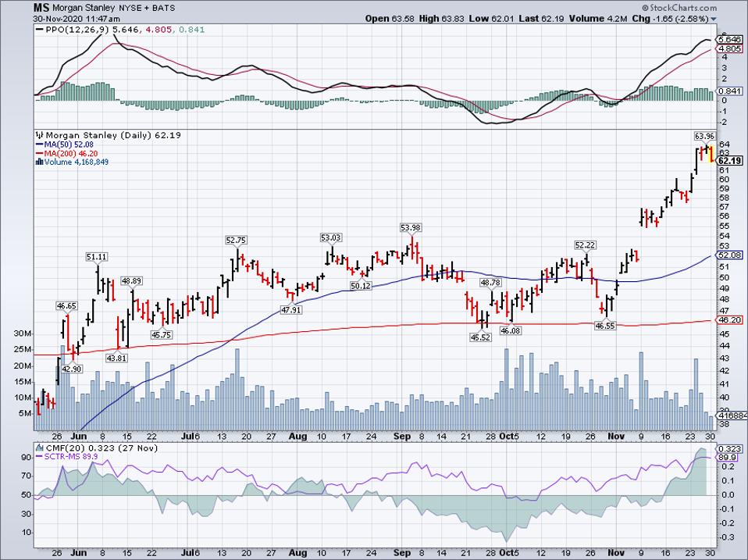Open the dropdown arrow beside the Chg value
This screenshot has width=748, height=560.
click(714, 20)
